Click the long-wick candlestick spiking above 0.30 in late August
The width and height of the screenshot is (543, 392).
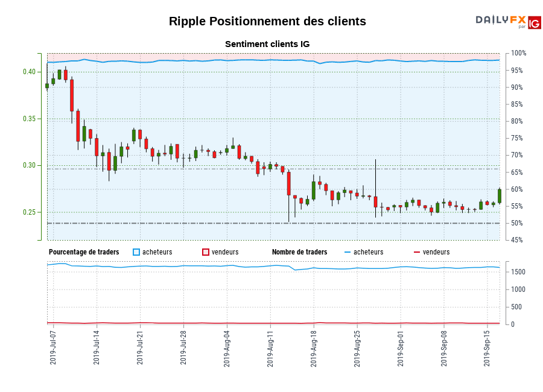click(375, 189)
